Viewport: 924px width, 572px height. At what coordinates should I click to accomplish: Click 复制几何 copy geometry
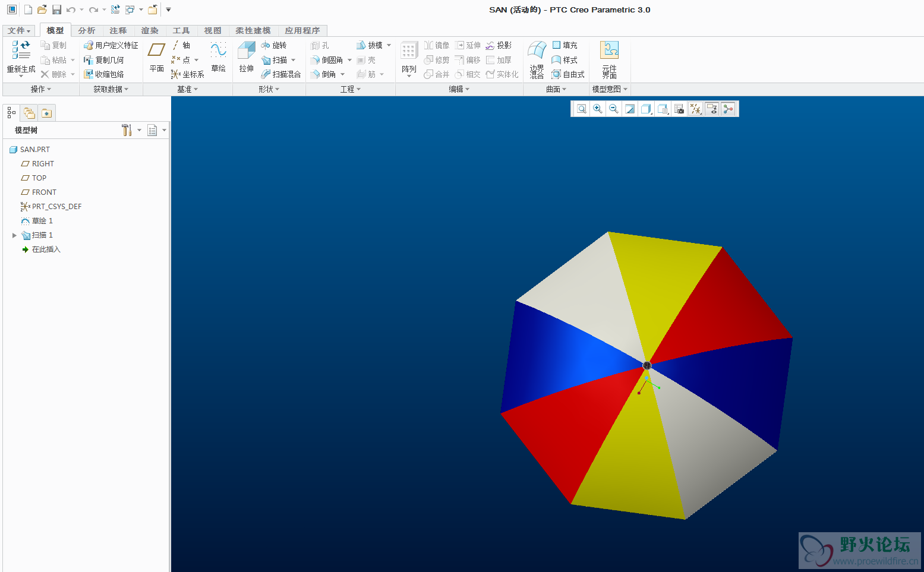[104, 60]
